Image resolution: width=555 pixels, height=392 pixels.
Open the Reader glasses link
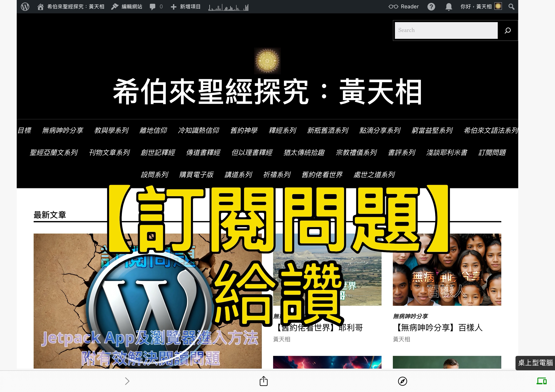[x=404, y=6]
